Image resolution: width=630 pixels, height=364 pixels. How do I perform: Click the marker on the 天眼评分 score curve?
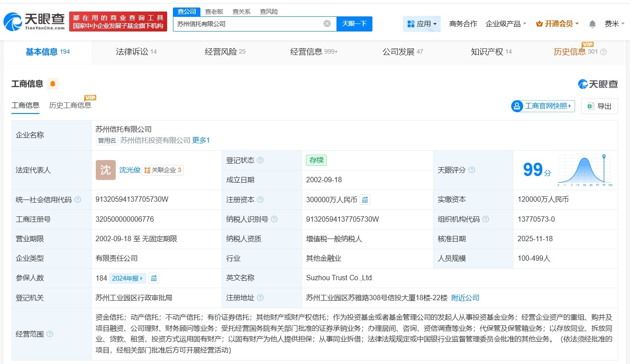click(603, 157)
